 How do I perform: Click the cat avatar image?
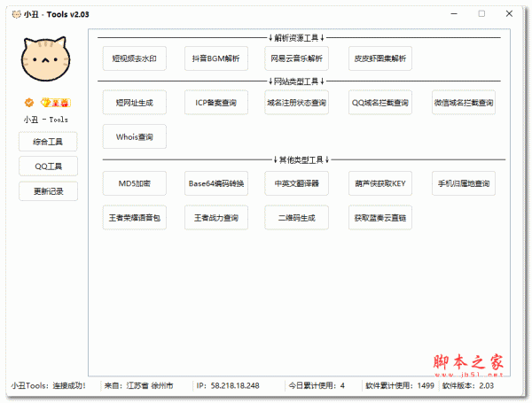pos(45,59)
